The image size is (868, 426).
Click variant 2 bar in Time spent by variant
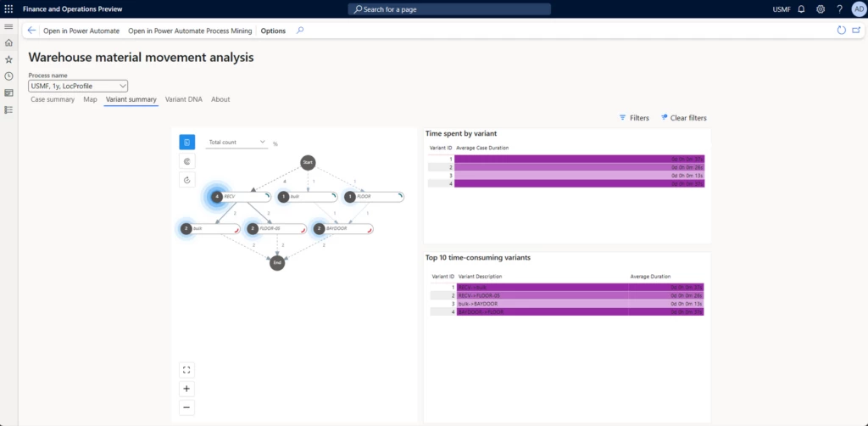580,167
